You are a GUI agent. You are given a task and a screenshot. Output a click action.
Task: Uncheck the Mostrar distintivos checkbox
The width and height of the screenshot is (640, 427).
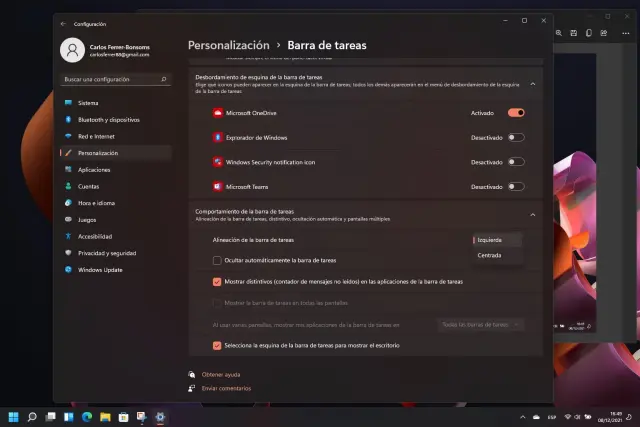(x=217, y=282)
